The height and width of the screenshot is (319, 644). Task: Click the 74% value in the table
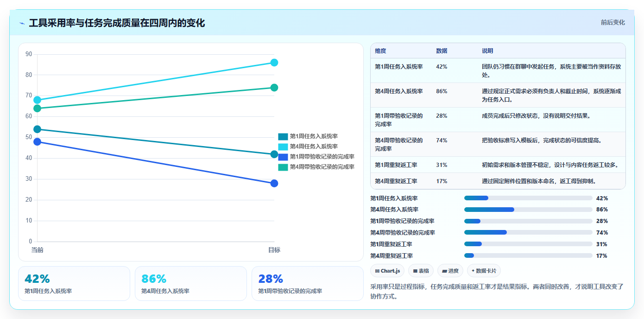(x=442, y=140)
